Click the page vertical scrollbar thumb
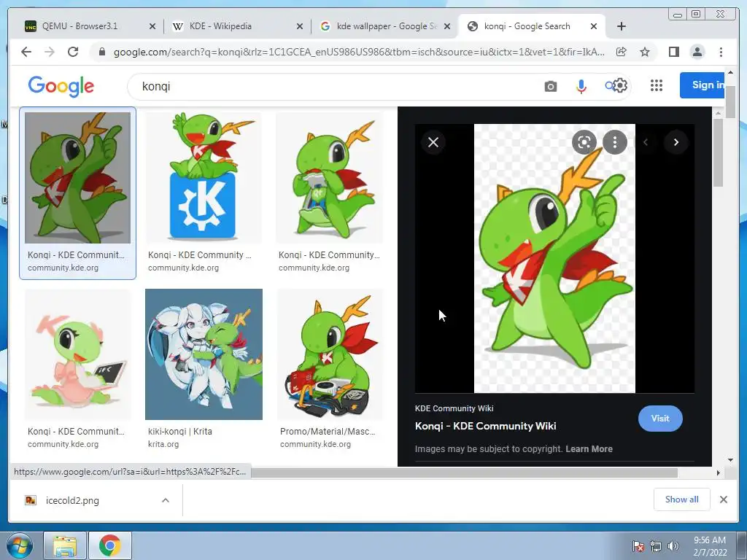 point(730,103)
